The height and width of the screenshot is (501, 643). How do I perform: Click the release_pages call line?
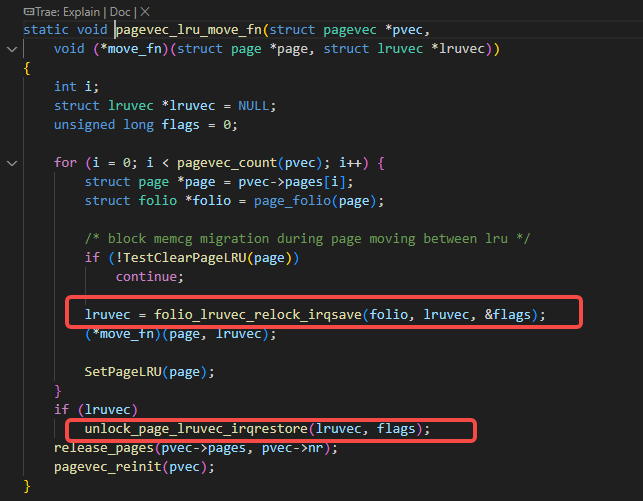pyautogui.click(x=196, y=448)
